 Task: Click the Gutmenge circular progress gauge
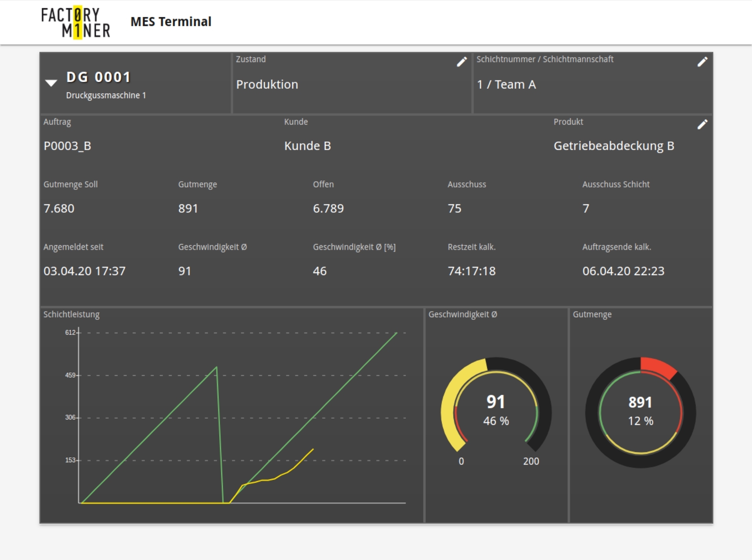[x=641, y=413]
